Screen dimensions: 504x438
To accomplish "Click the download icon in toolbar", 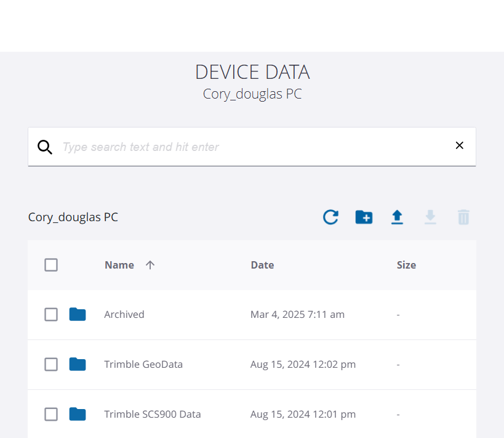I will coord(431,217).
